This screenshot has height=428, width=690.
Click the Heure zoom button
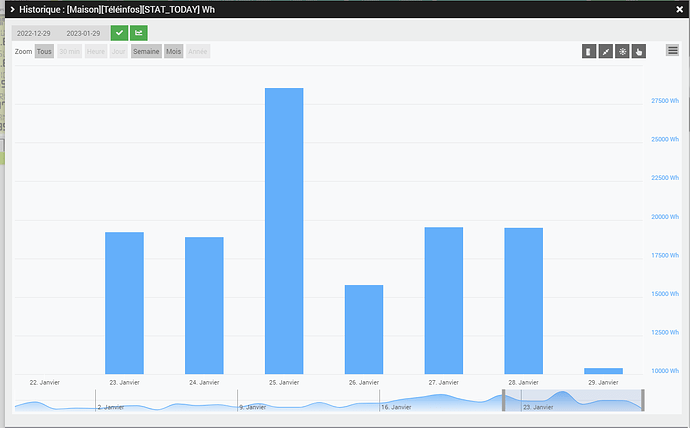coord(96,51)
